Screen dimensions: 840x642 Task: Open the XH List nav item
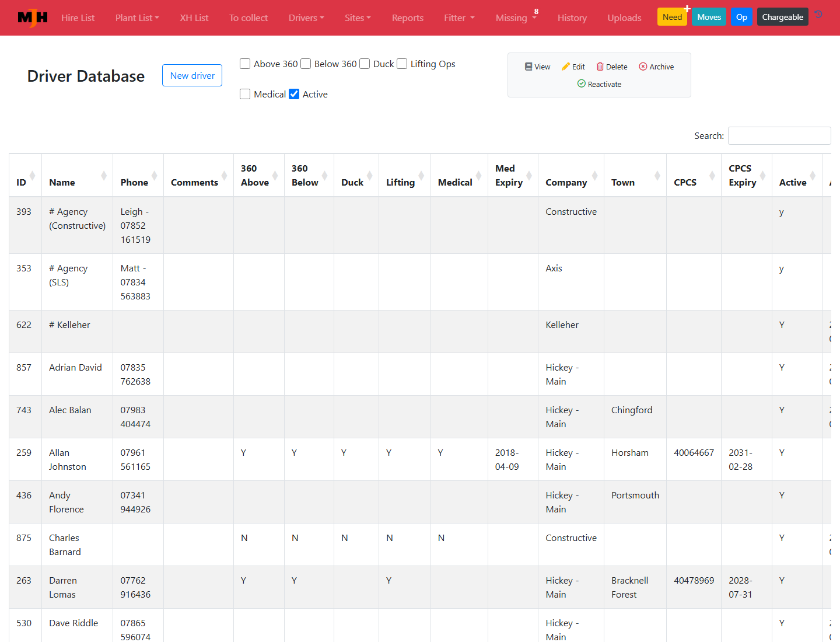coord(194,18)
